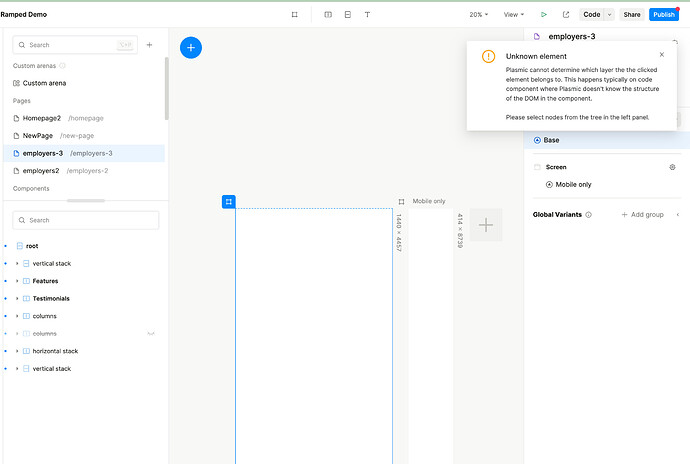
Task: Open the employers2 page
Action: (84, 171)
